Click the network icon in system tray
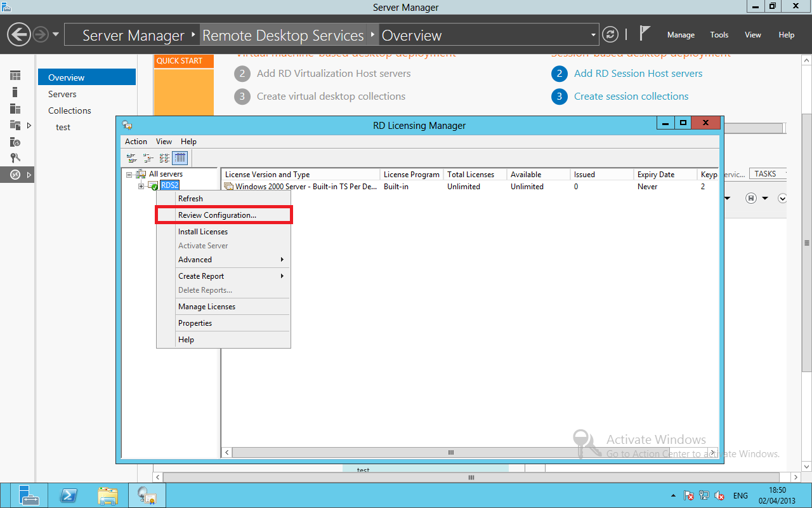This screenshot has width=812, height=508. coord(704,495)
